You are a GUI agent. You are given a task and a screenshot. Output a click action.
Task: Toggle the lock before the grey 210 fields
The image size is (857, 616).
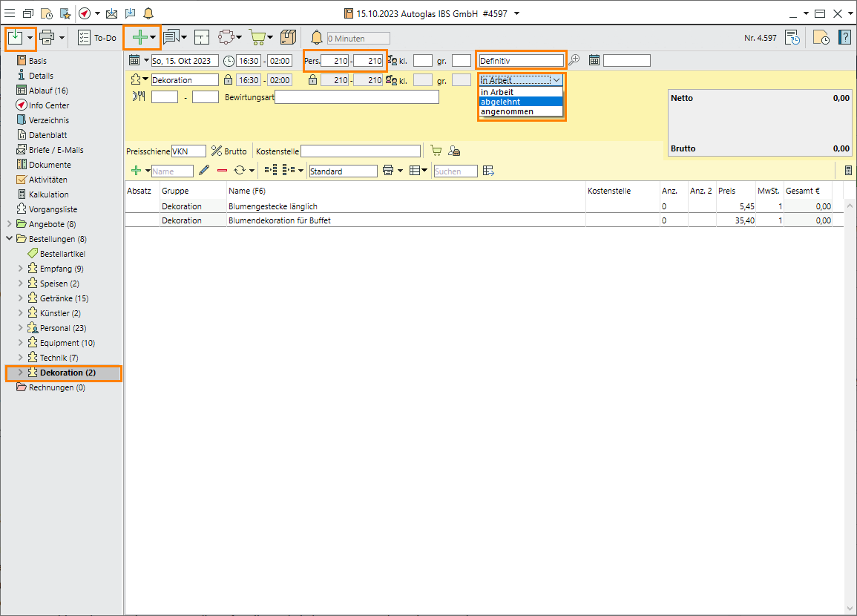point(312,80)
